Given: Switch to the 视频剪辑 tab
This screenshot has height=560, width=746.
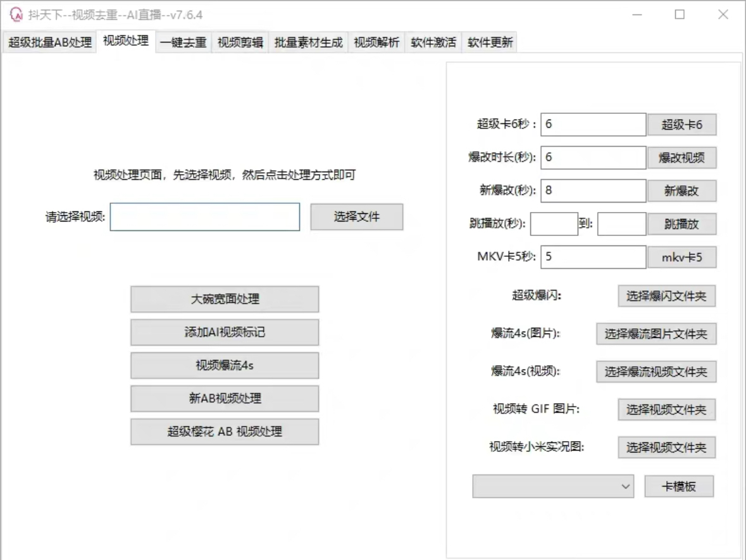Looking at the screenshot, I should 240,43.
